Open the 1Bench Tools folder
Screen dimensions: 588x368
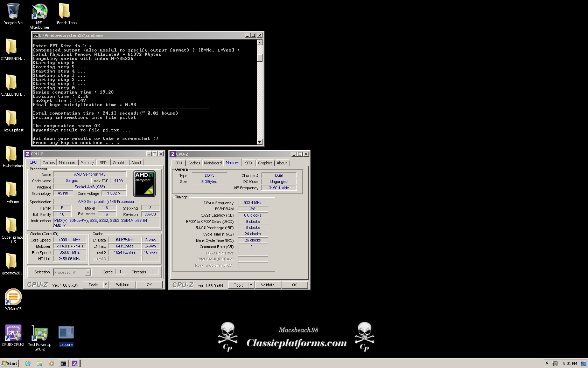click(x=66, y=14)
